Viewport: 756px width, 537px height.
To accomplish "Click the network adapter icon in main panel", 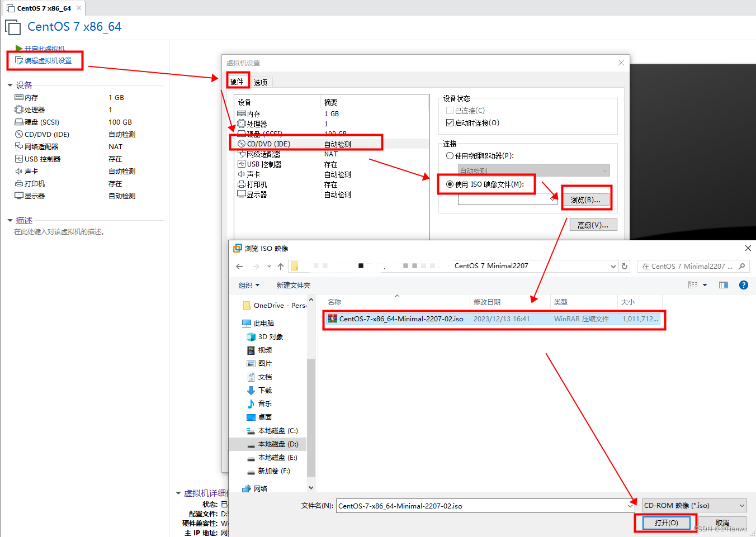I will pos(19,147).
